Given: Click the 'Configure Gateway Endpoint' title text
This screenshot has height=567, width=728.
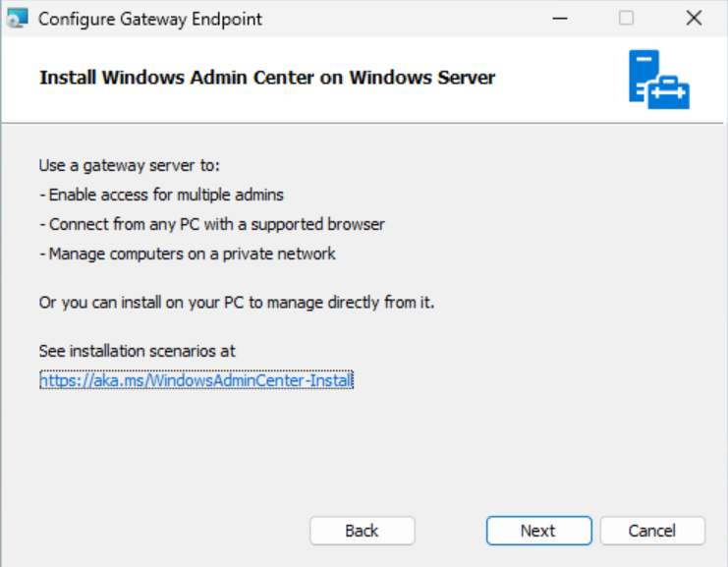Looking at the screenshot, I should (150, 19).
